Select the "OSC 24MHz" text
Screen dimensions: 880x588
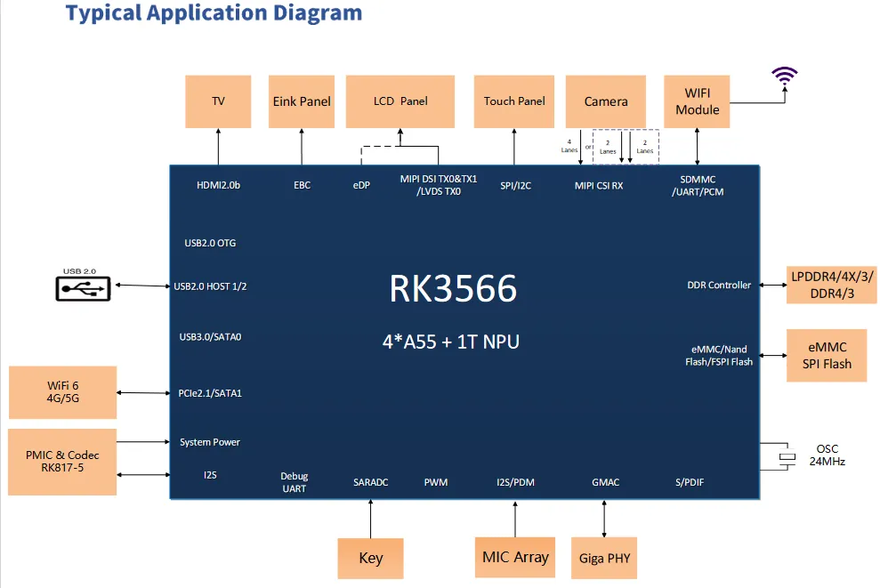pos(828,455)
